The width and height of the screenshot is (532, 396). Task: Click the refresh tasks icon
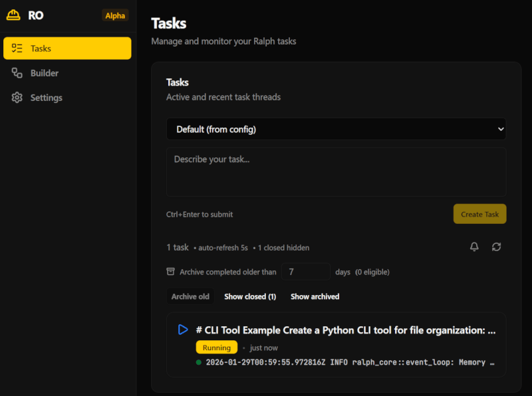point(496,247)
